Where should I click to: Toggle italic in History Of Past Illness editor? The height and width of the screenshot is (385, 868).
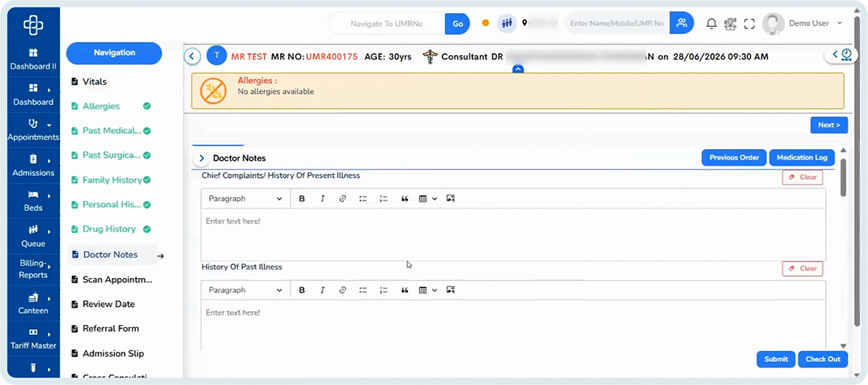[323, 290]
